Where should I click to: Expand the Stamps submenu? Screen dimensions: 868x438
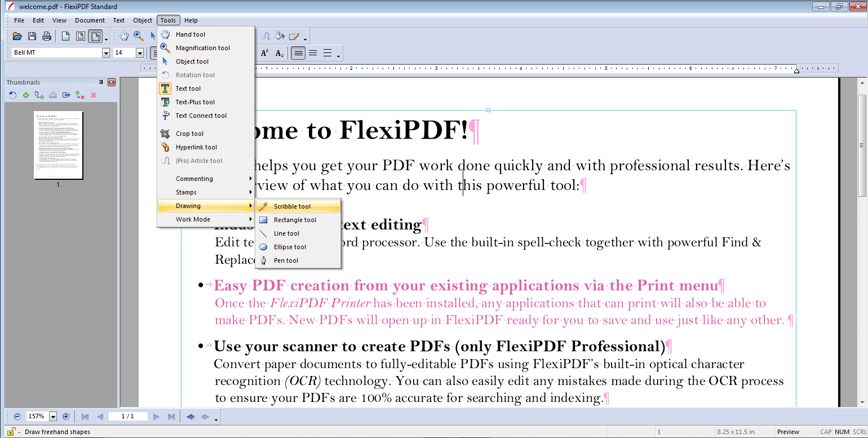(206, 192)
